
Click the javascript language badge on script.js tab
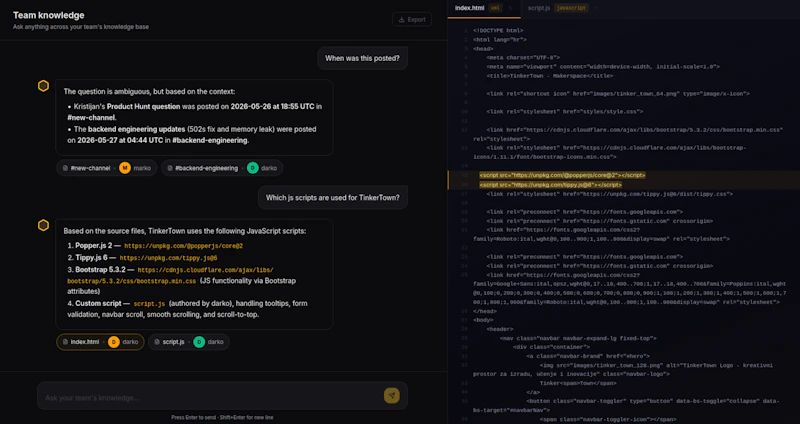pos(571,8)
